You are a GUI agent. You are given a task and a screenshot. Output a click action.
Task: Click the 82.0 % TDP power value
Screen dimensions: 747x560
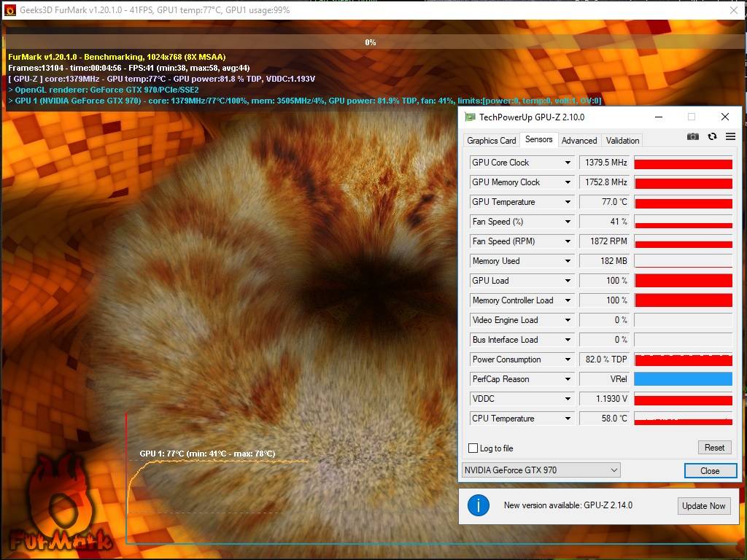604,359
